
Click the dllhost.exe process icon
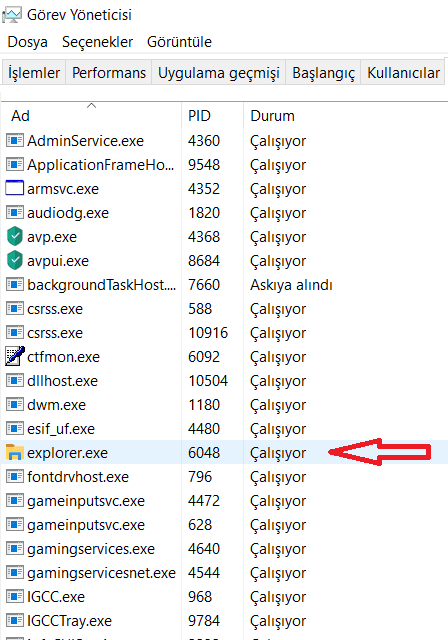coord(15,381)
